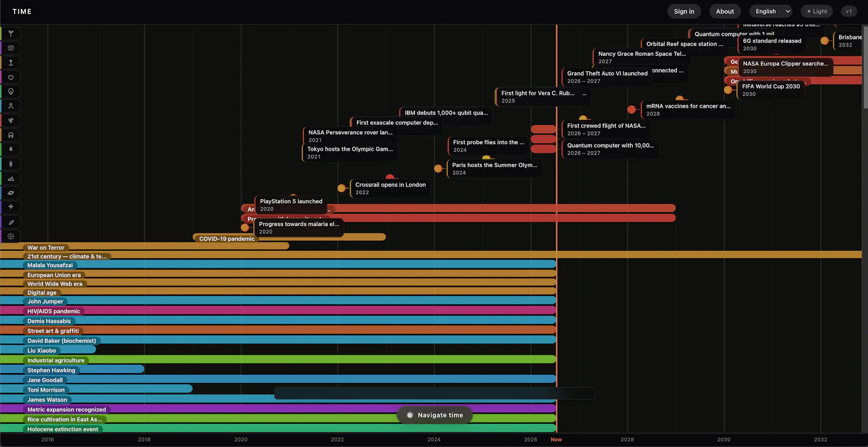
Task: Select the Stephen Hawking bar
Action: pyautogui.click(x=72, y=369)
